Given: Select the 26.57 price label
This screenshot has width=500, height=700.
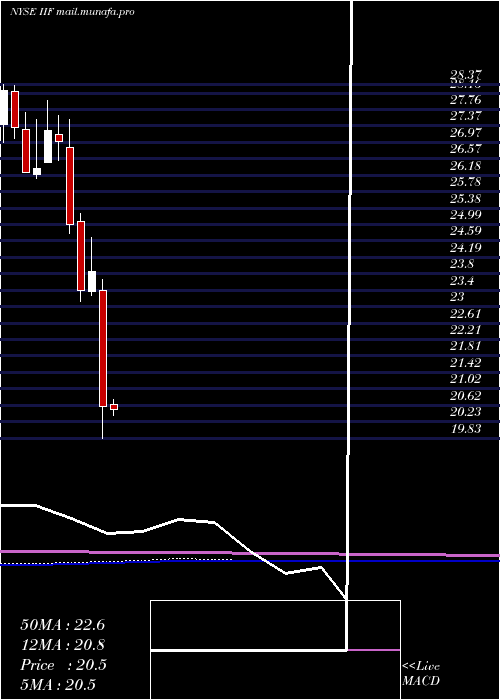Looking at the screenshot, I should 465,149.
